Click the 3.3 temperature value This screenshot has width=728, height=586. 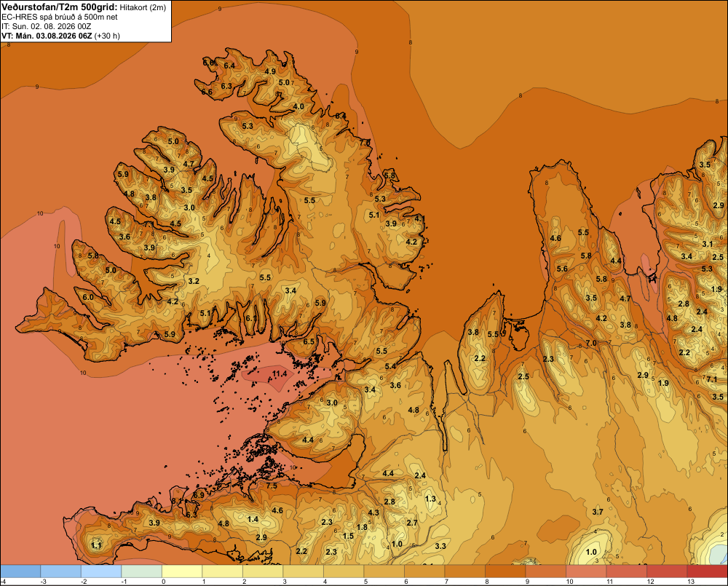point(440,546)
